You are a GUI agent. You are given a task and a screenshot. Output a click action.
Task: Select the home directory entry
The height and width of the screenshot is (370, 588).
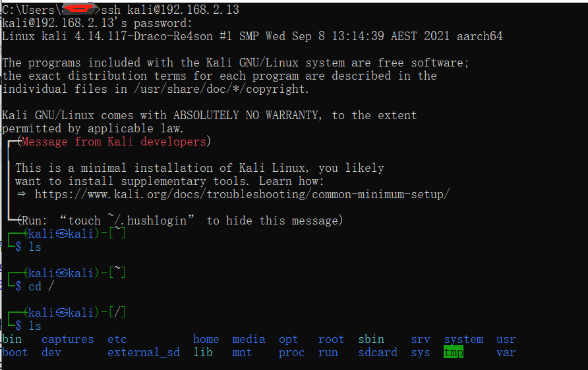point(206,339)
